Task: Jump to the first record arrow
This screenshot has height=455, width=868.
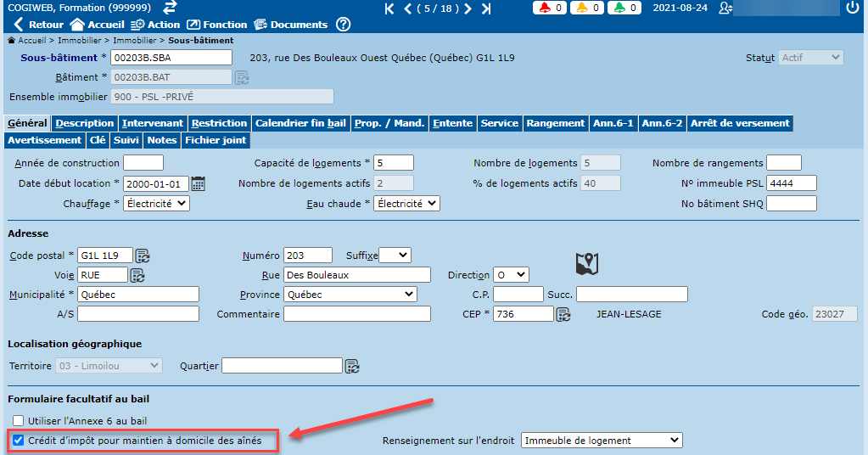Action: point(389,8)
